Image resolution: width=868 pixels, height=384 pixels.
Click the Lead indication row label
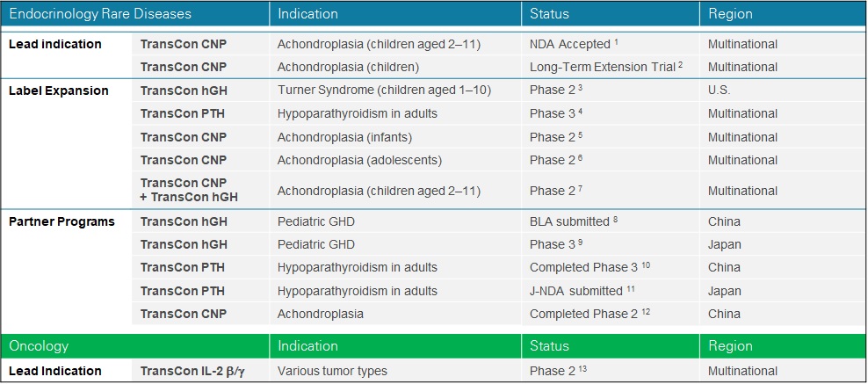click(x=54, y=44)
